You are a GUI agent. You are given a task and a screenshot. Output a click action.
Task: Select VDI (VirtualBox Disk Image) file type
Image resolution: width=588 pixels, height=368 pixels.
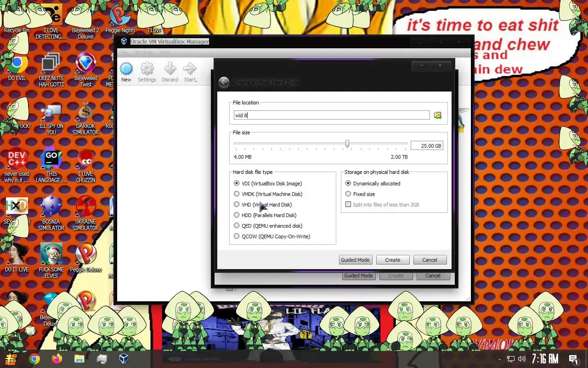point(268,184)
